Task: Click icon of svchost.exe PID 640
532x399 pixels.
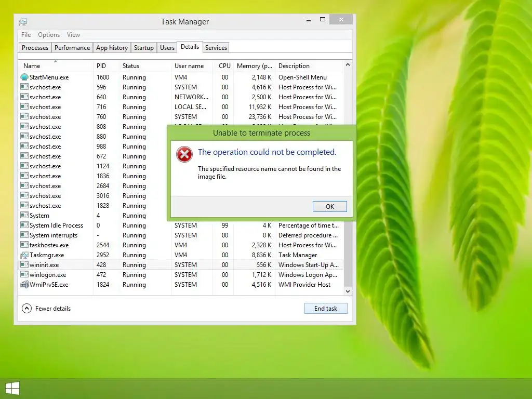Action: pyautogui.click(x=24, y=97)
